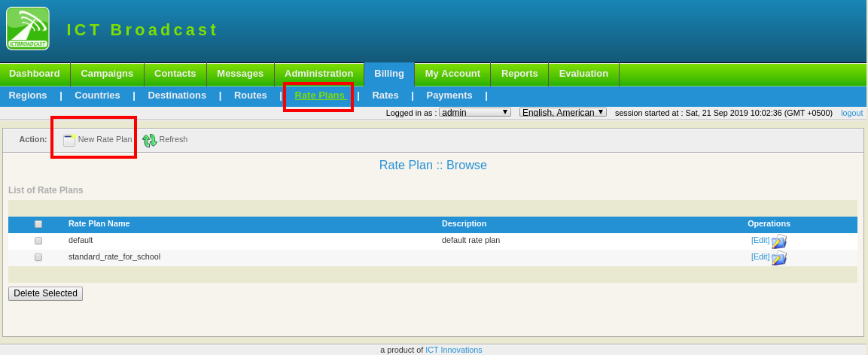Open the Campaigns tab

(x=107, y=74)
